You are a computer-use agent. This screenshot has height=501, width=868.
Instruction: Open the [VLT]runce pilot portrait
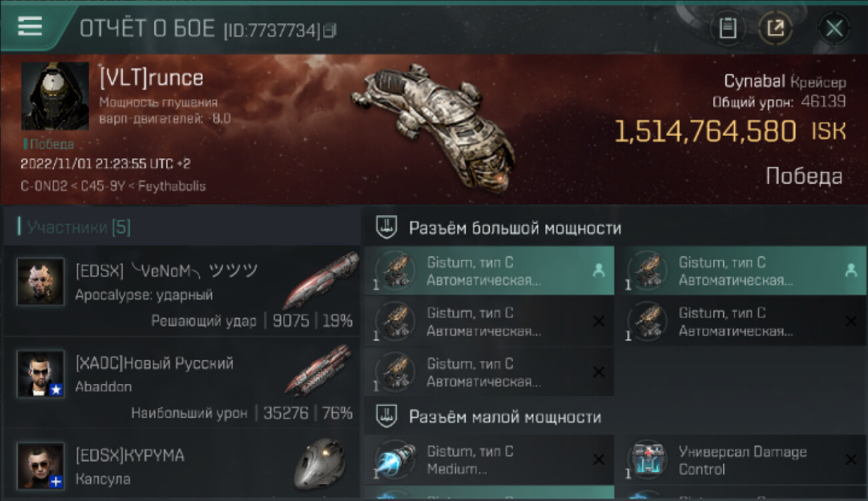[x=55, y=96]
